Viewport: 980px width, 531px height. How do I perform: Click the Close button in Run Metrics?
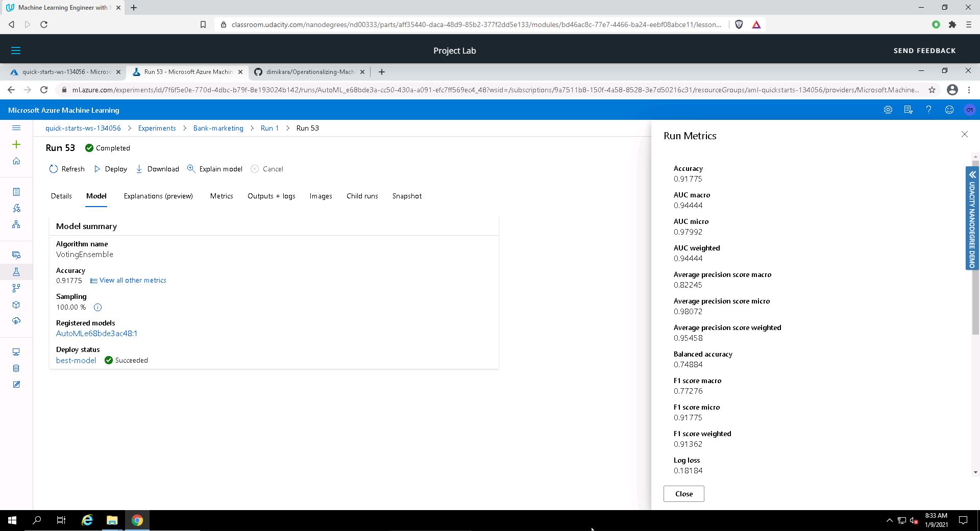pos(683,494)
